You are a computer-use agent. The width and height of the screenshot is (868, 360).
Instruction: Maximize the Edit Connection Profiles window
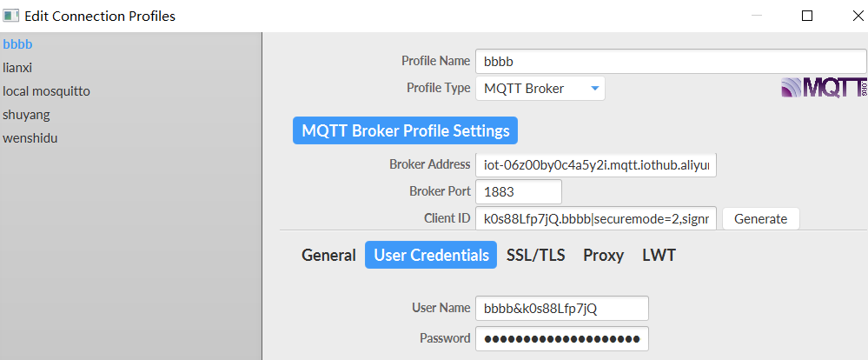[x=807, y=16]
